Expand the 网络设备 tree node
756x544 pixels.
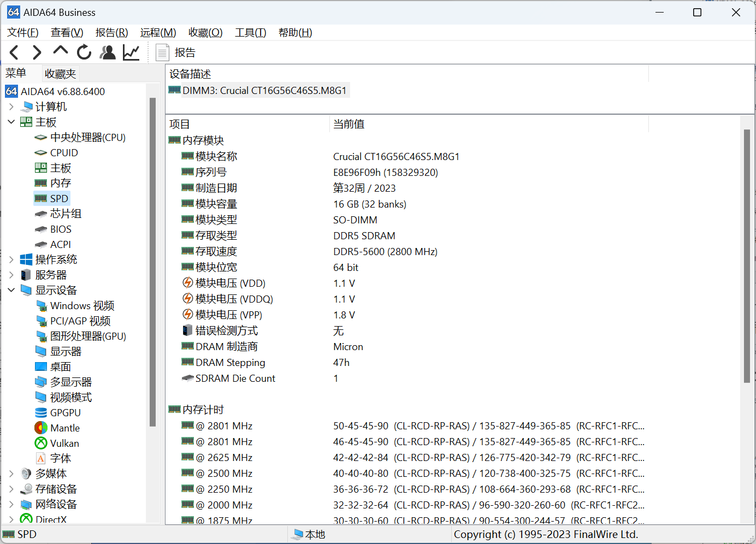11,504
